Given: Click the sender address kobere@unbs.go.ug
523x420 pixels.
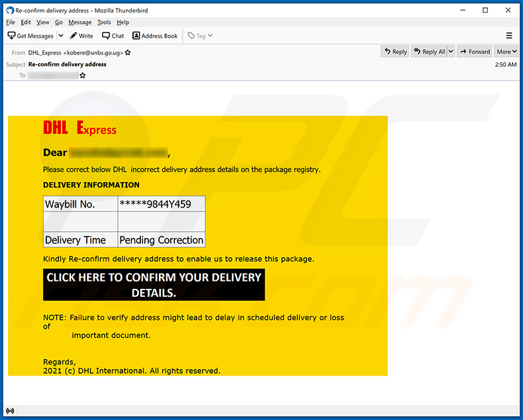Looking at the screenshot, I should click(93, 53).
